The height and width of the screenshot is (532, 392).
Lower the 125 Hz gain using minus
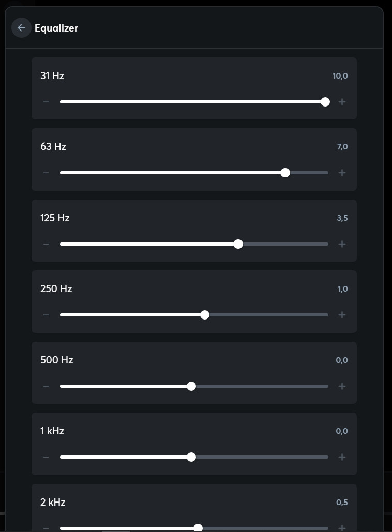(x=46, y=244)
